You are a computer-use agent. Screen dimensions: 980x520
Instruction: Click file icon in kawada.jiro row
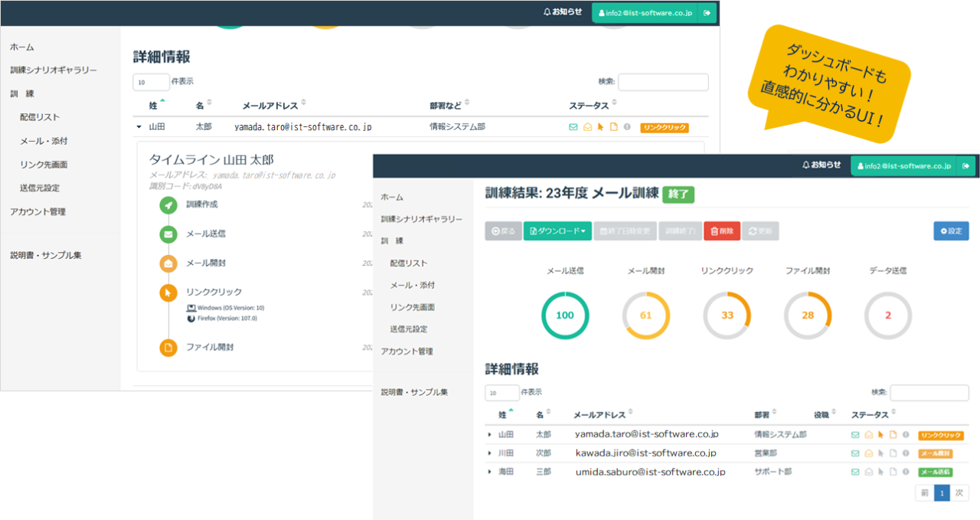point(893,453)
